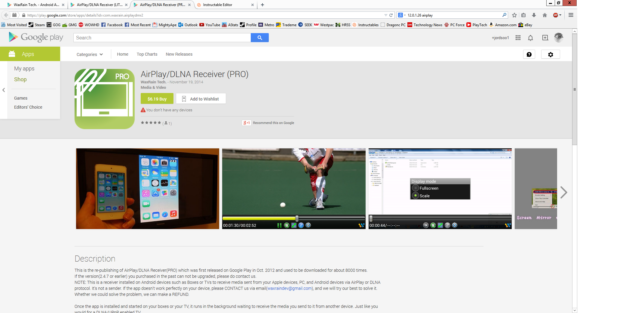The height and width of the screenshot is (313, 644).
Task: Open the Firefox downloads arrow icon
Action: [x=534, y=15]
